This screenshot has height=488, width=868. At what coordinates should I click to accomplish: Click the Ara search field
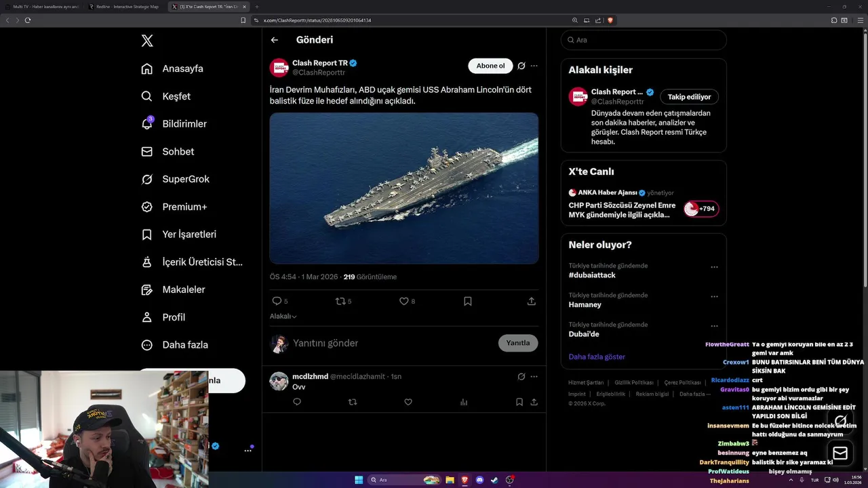(x=644, y=40)
